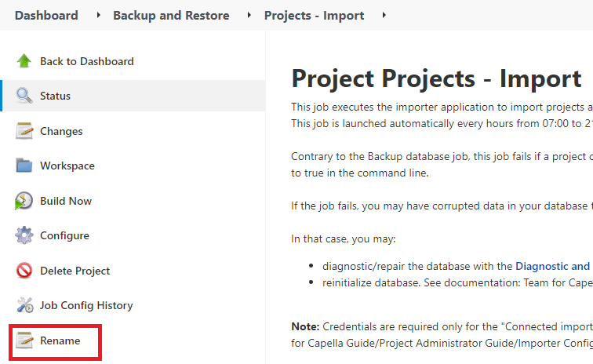Open the Diagnostic and repair link

pyautogui.click(x=552, y=266)
